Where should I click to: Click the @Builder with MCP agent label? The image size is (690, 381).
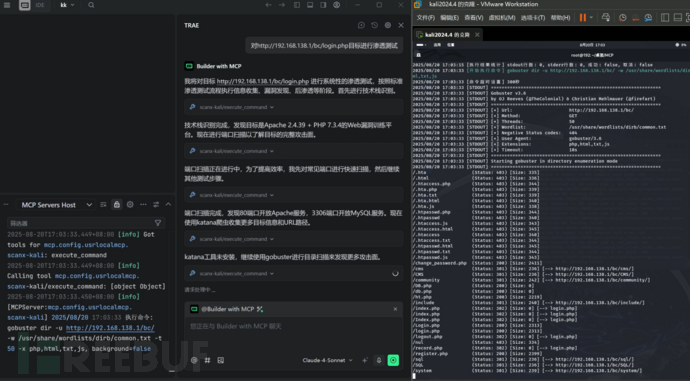click(228, 309)
